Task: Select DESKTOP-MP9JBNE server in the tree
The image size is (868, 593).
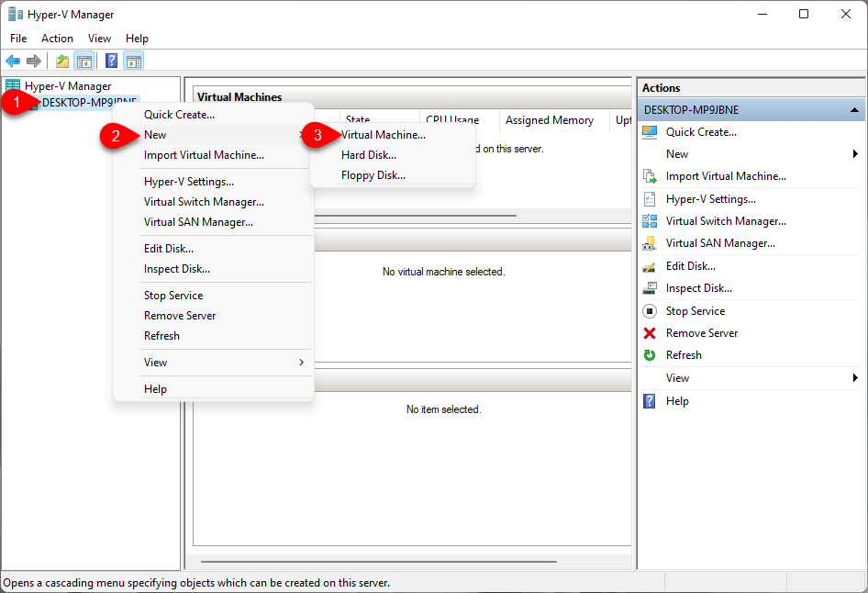Action: click(x=89, y=103)
